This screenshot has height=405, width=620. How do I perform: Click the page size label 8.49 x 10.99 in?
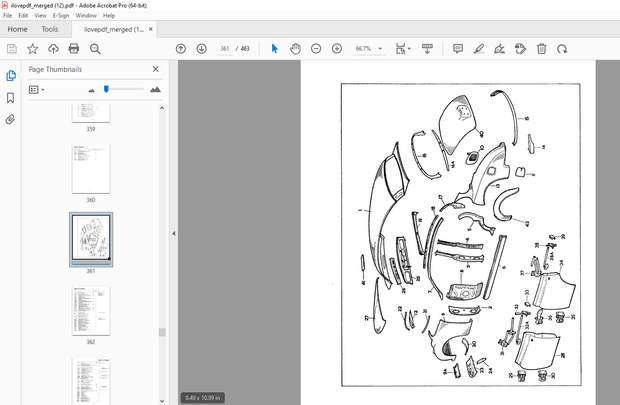click(202, 398)
